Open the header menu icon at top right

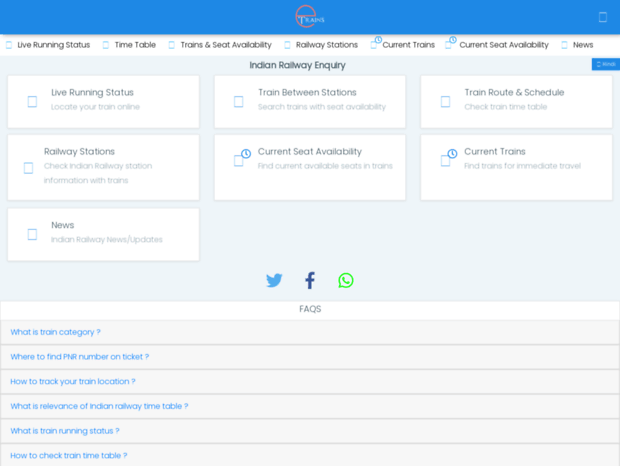(603, 17)
